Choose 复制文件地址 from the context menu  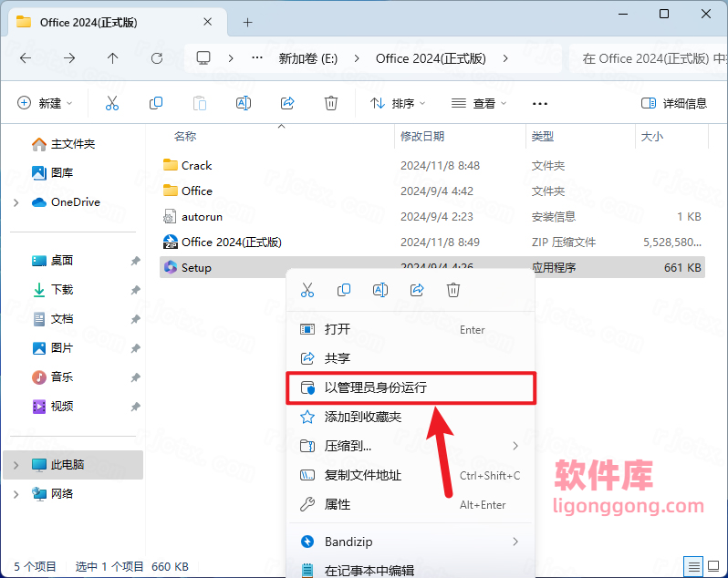tap(411, 475)
